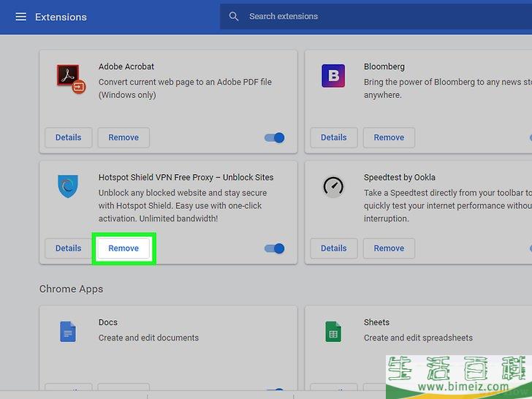The image size is (532, 399).
Task: Remove the Speedtest by Ookla extension
Action: tap(389, 248)
